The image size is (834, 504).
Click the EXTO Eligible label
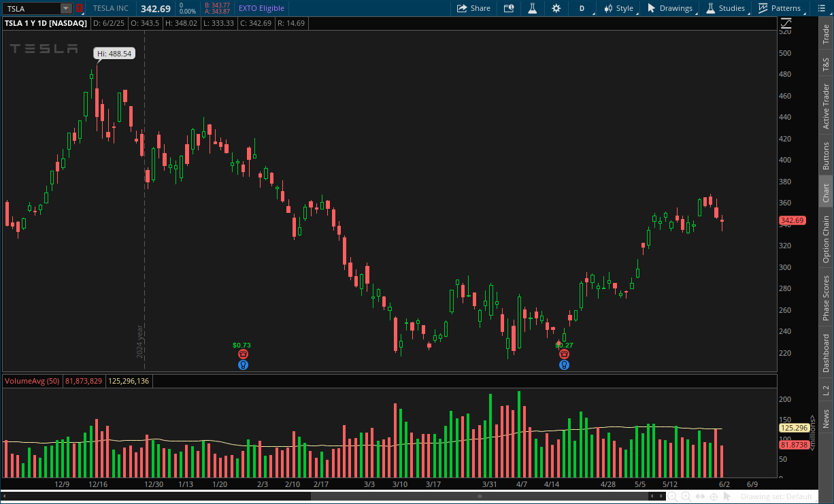coord(261,8)
